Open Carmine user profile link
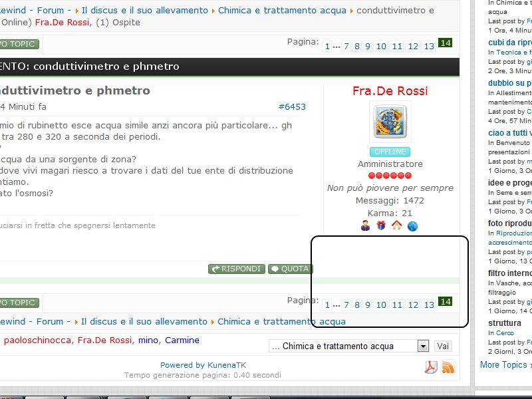Screen dimensions: 532x399 pyautogui.click(x=182, y=340)
